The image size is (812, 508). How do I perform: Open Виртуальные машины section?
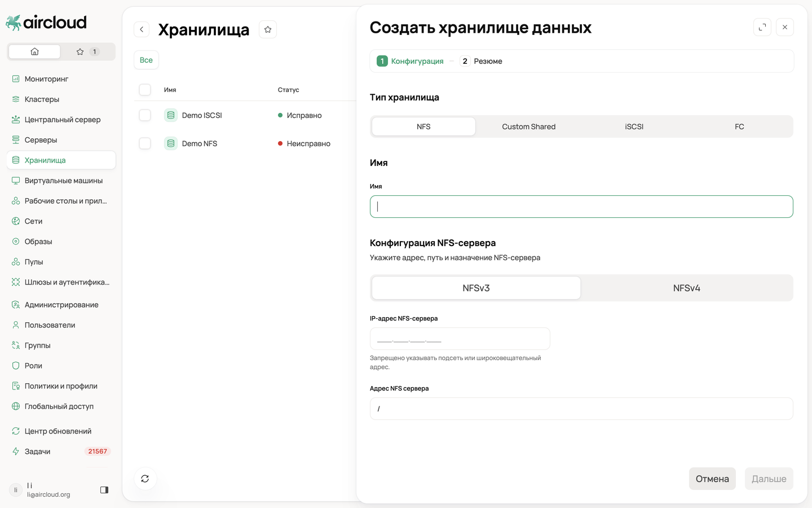(61, 181)
